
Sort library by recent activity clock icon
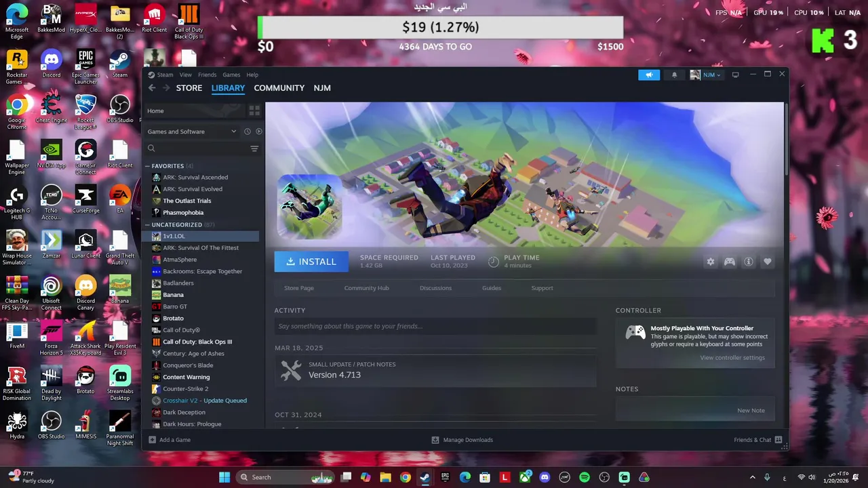tap(247, 131)
